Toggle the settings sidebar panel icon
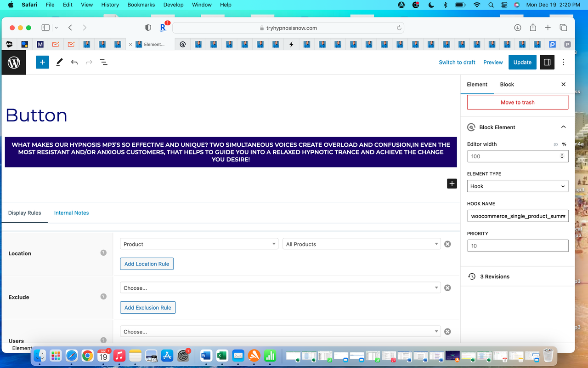Screen dimensions: 588x368 pyautogui.click(x=546, y=62)
